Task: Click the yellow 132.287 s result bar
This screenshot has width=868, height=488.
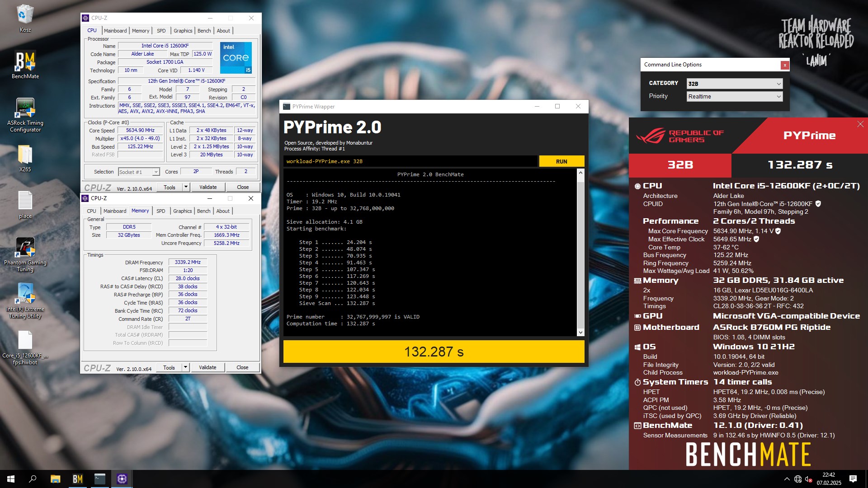Action: point(434,352)
